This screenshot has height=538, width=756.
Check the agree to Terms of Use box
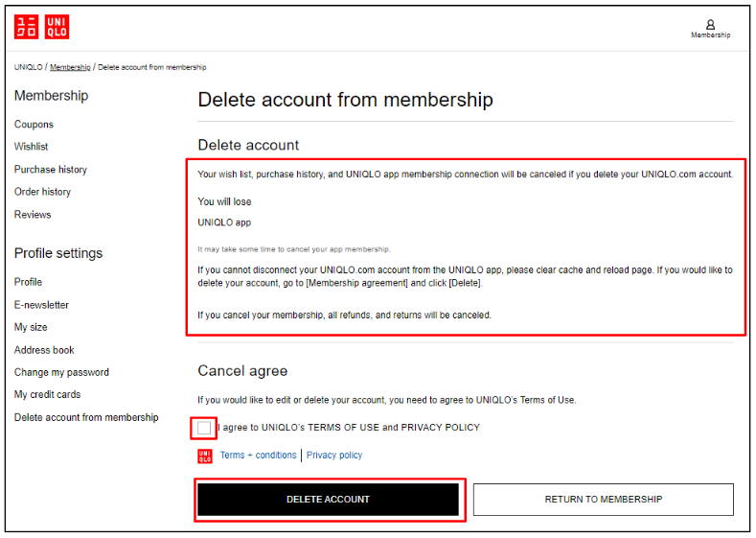click(x=204, y=428)
